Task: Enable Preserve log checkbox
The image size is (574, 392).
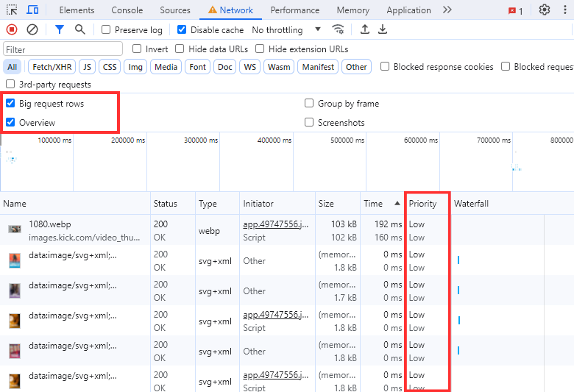Action: tap(106, 29)
